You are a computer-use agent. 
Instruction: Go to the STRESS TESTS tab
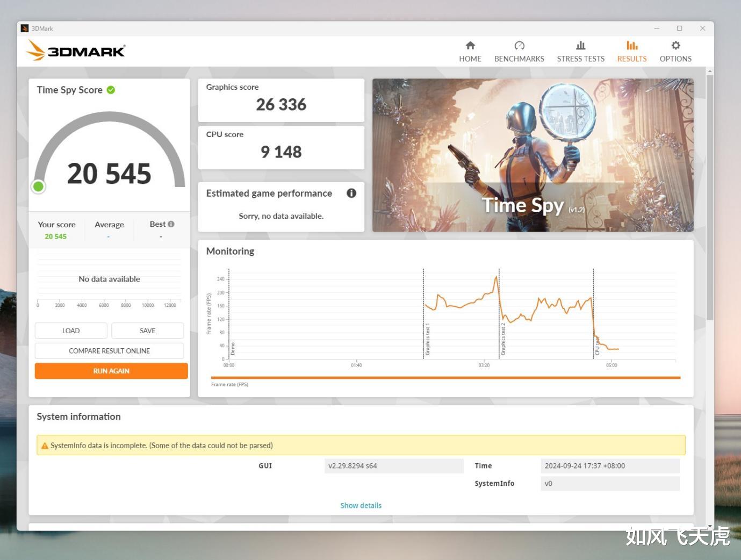click(581, 52)
